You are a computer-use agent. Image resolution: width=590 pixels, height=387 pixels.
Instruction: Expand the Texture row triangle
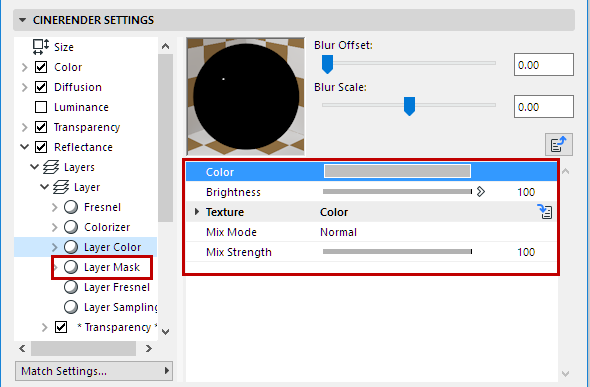pyautogui.click(x=197, y=212)
